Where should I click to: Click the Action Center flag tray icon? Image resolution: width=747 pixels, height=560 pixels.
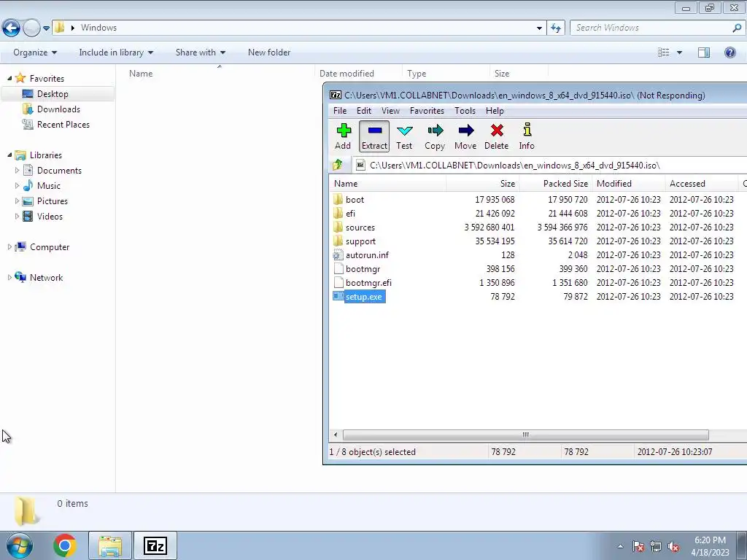tap(638, 547)
